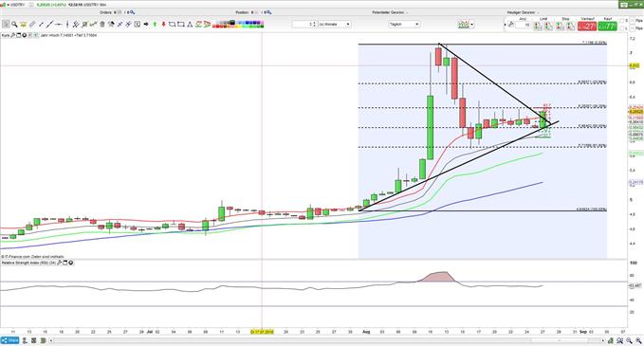Viewport: 644px width, 346px height.
Task: Click the trash delete-objects icon
Action: (x=102, y=25)
